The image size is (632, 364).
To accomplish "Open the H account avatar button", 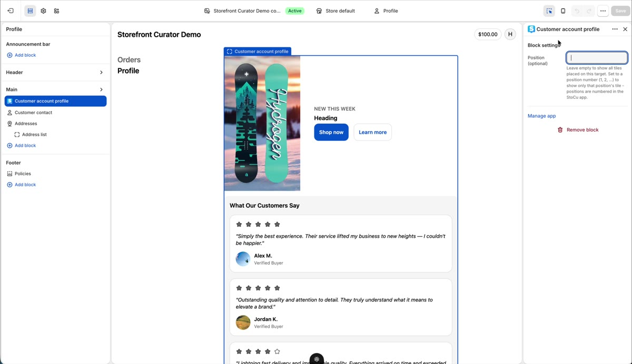I will point(510,34).
